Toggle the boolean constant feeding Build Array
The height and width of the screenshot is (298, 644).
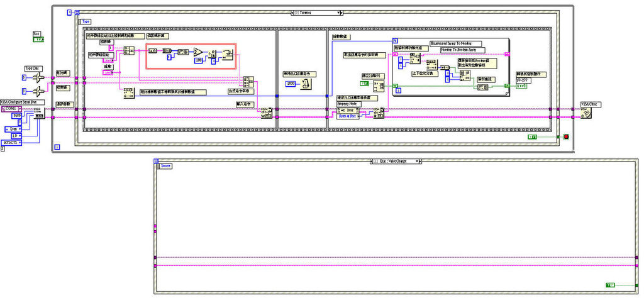point(365,84)
